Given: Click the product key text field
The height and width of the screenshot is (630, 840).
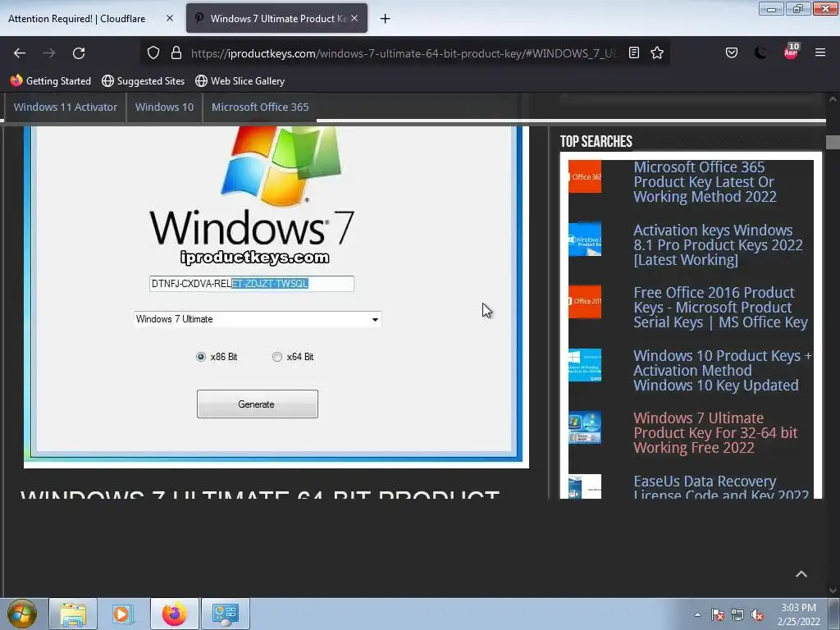Looking at the screenshot, I should pos(251,283).
